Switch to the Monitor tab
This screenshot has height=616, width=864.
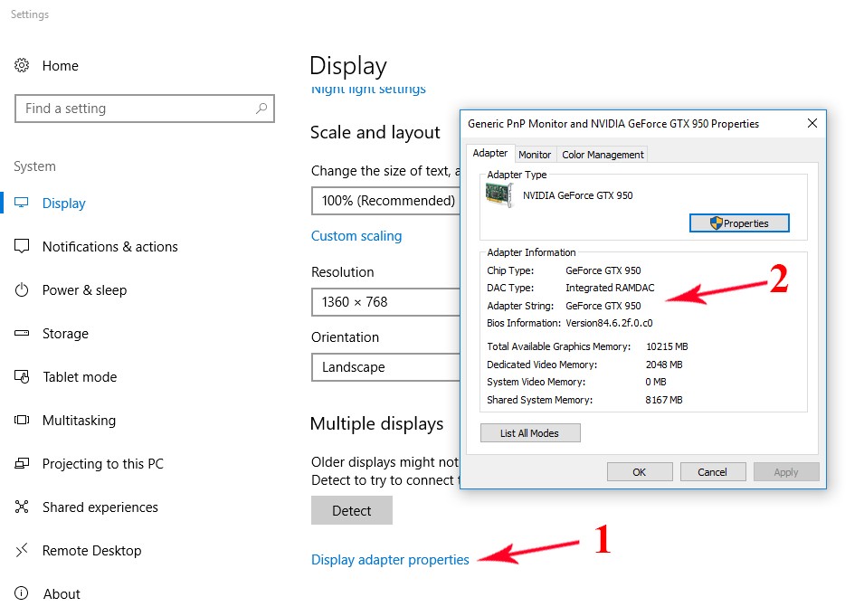click(x=535, y=155)
